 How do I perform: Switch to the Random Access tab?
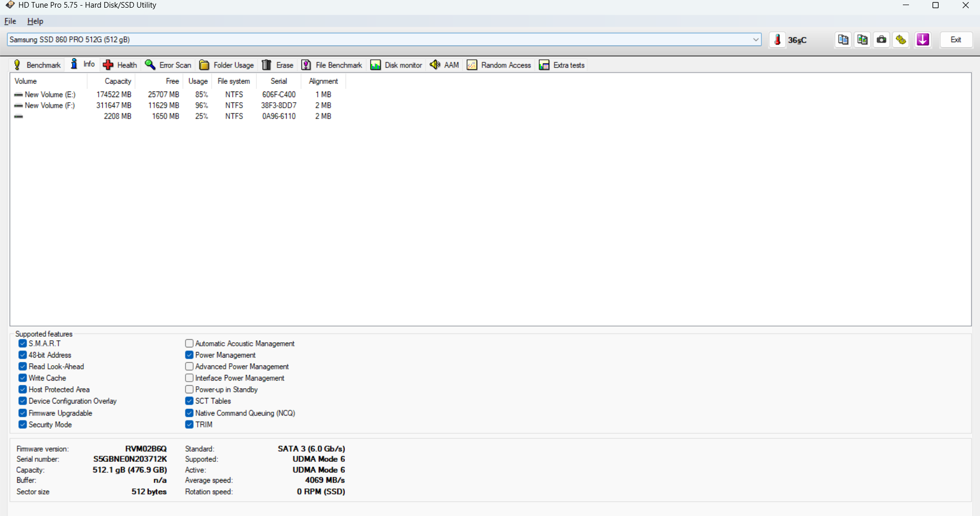[x=499, y=65]
